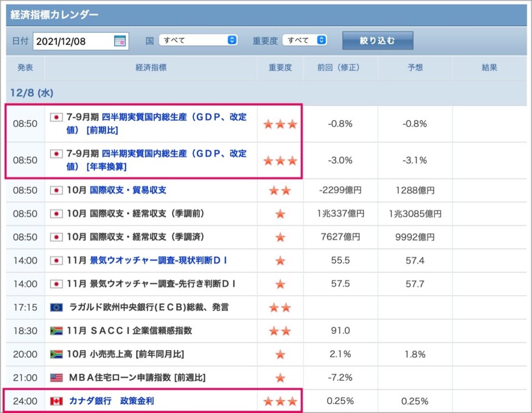
Task: Click star rating on 小売売上高 row
Action: point(280,354)
